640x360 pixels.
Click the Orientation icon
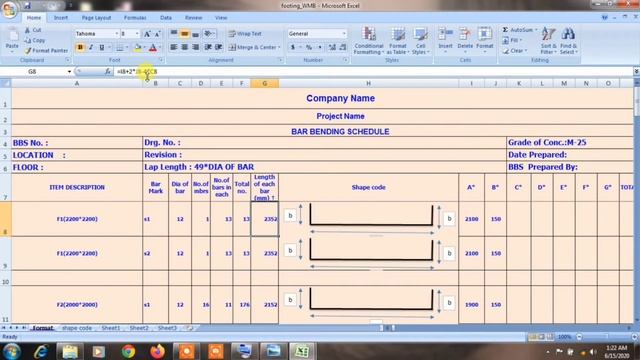coord(209,33)
